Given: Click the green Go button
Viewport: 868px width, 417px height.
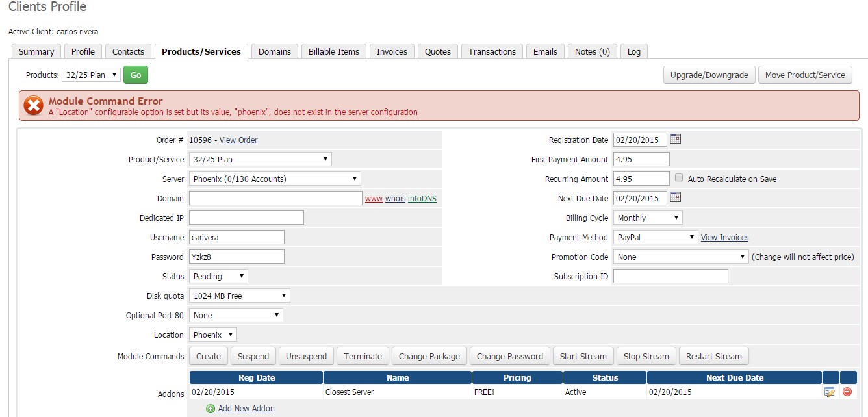Looking at the screenshot, I should coord(136,75).
